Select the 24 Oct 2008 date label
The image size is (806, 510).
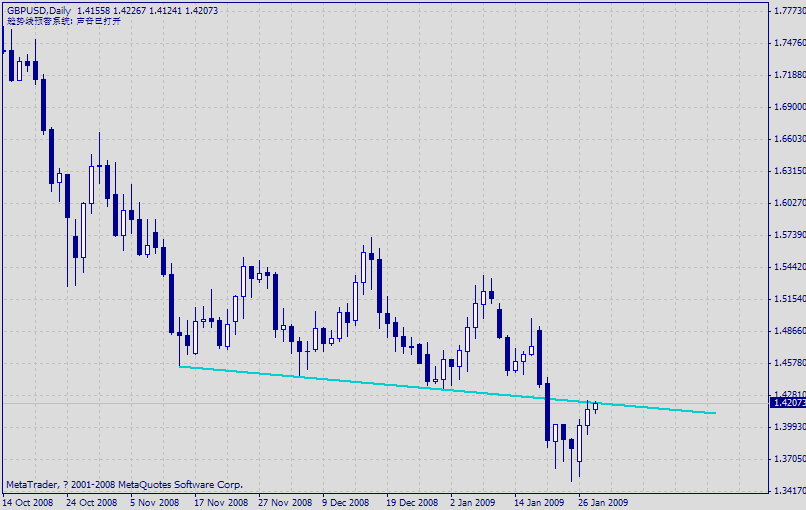[x=92, y=502]
